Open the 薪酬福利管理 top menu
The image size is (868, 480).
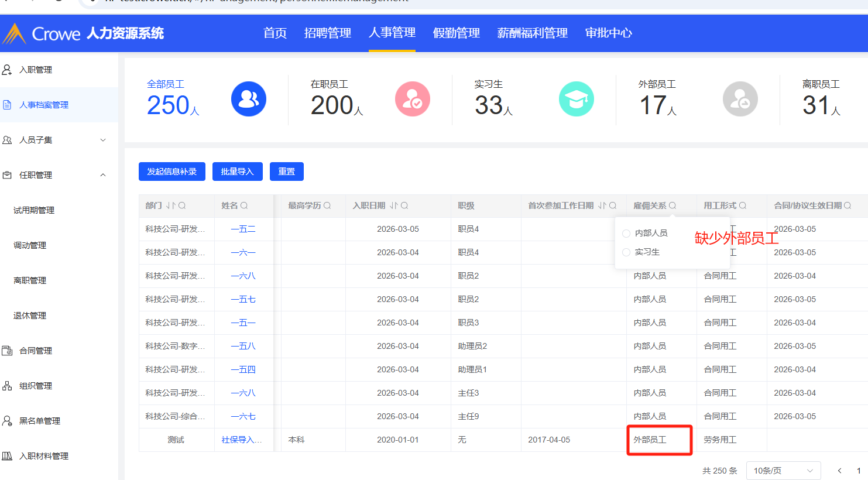[x=532, y=33]
